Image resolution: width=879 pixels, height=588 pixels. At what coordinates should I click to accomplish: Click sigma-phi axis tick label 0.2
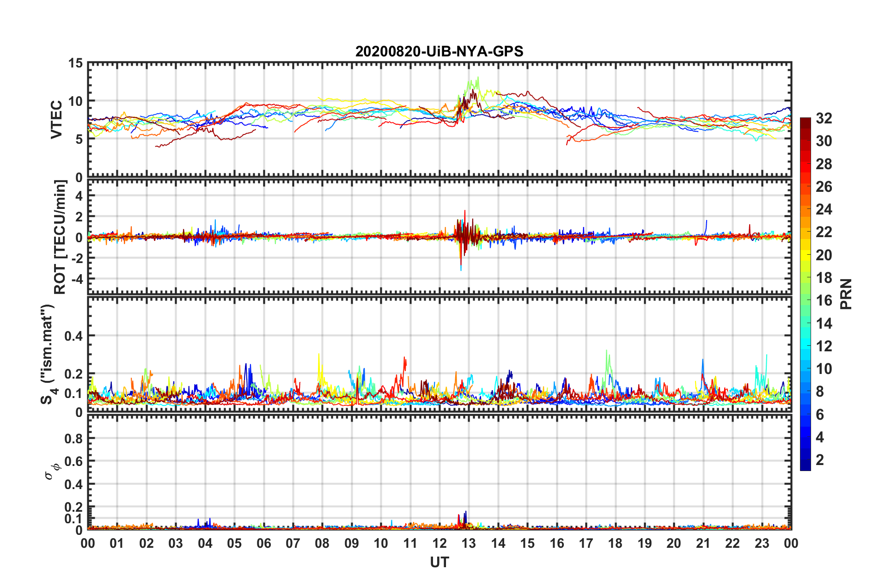(73, 507)
